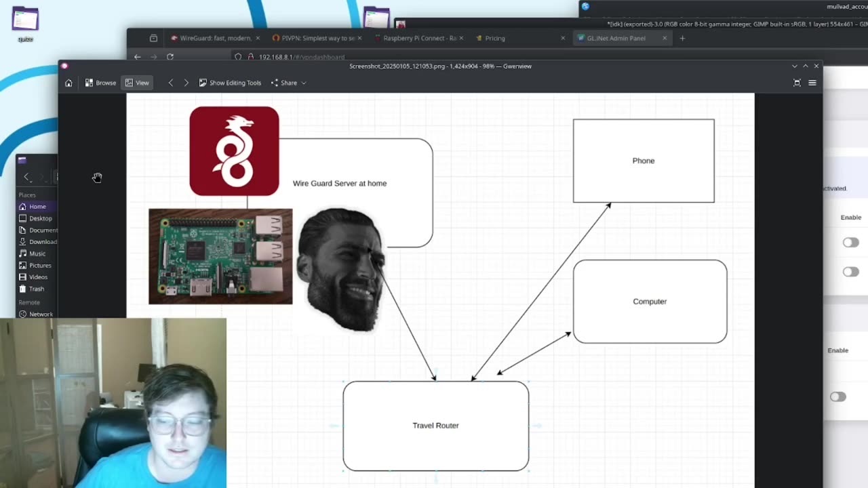Open Videos in file manager Places
This screenshot has width=868, height=488.
coord(36,277)
